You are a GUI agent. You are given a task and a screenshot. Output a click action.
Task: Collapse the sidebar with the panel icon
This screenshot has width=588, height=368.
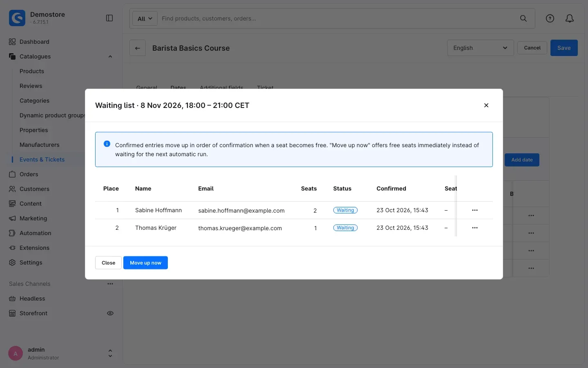point(109,18)
